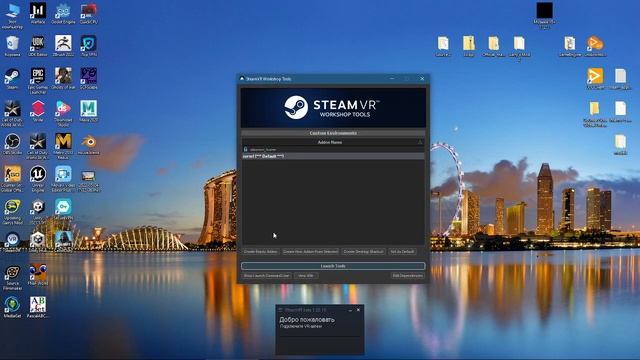Select the MediaGet desktop shortcut
640x360 pixels.
click(x=12, y=307)
